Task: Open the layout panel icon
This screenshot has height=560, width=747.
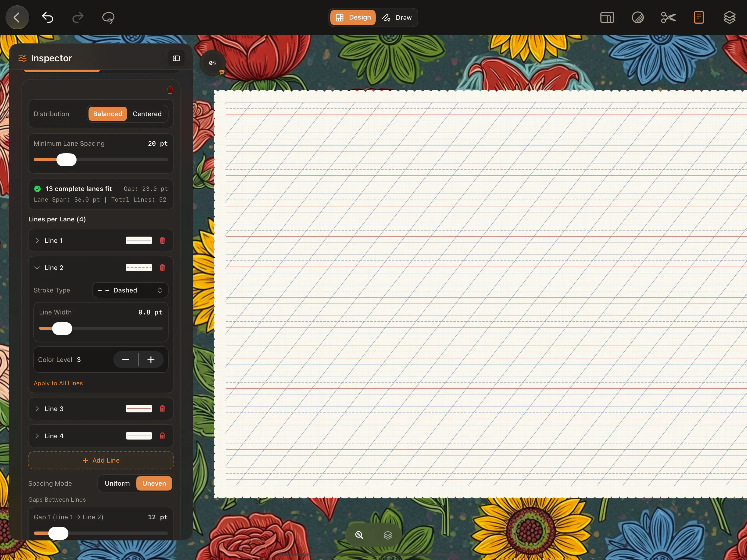Action: coord(607,18)
